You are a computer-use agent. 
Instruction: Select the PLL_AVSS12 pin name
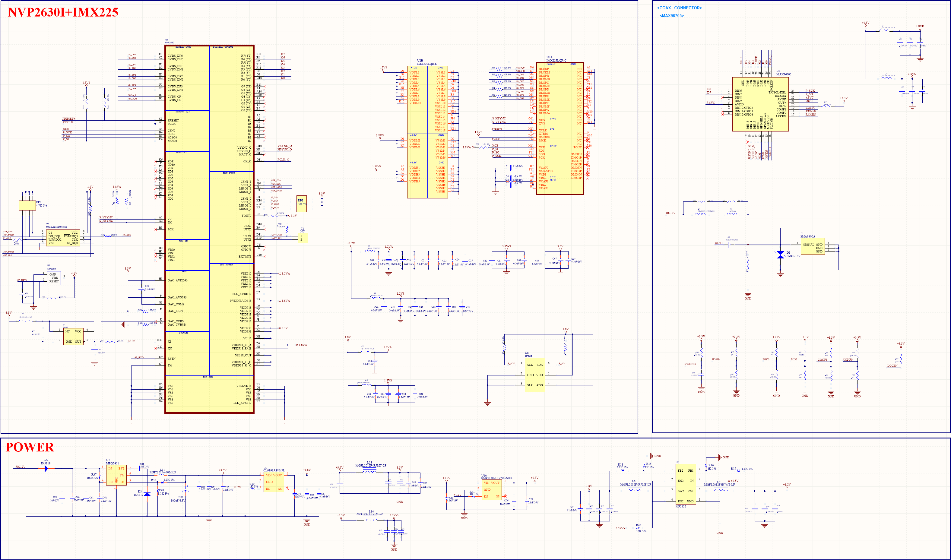[x=242, y=403]
